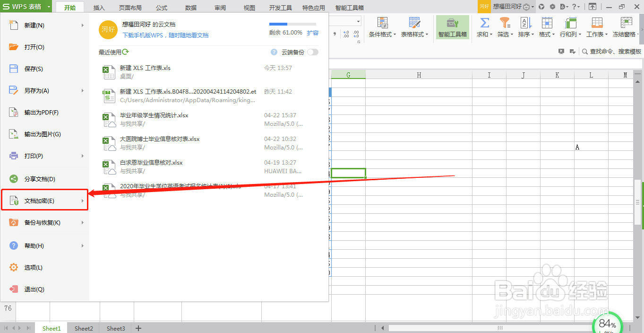Select the Sheet2 worksheet tab
Screen dimensions: 644x333
tap(84, 328)
